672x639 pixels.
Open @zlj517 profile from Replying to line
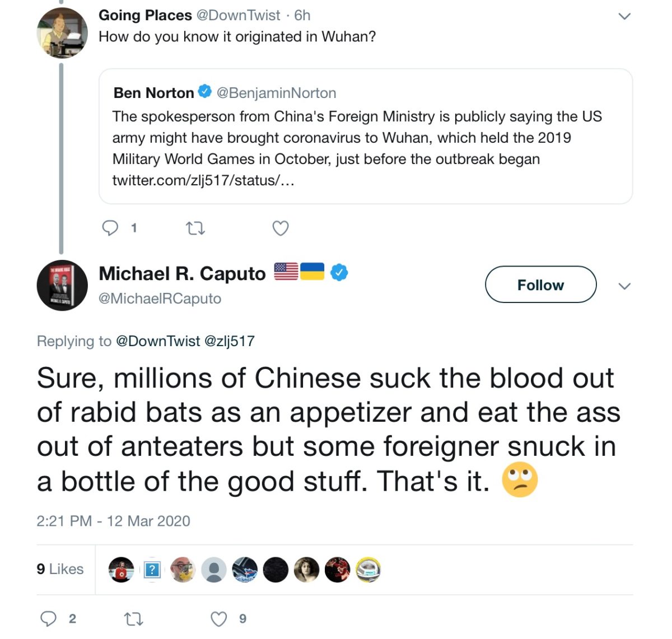(229, 341)
